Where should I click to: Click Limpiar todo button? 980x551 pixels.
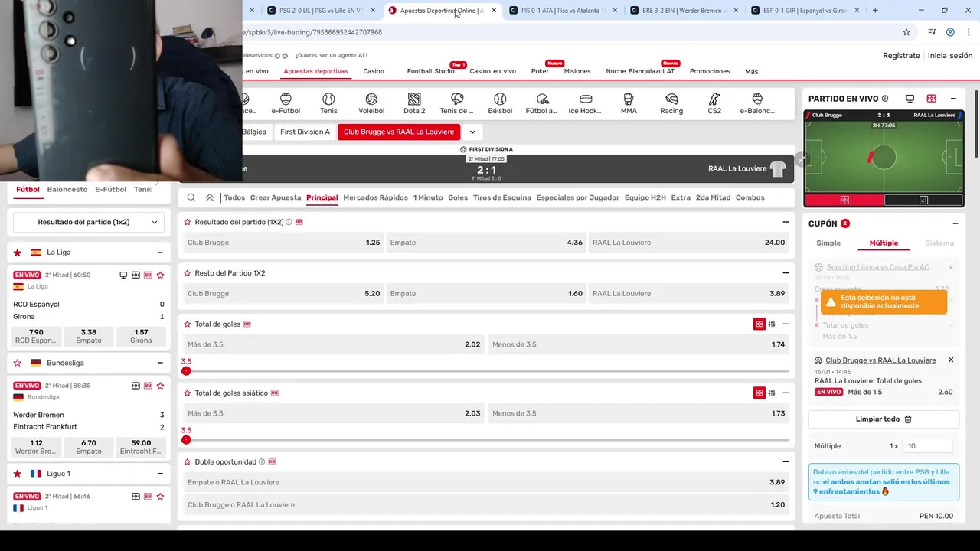[x=884, y=419]
